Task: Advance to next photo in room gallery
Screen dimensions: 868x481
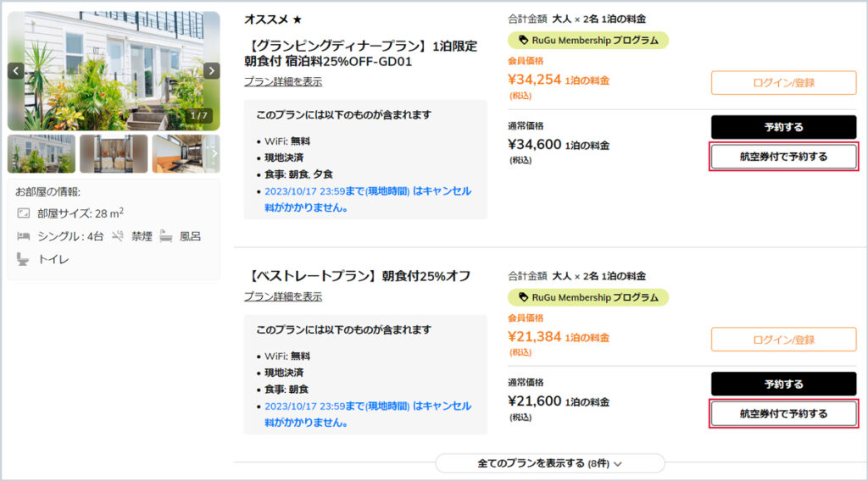Action: click(211, 70)
